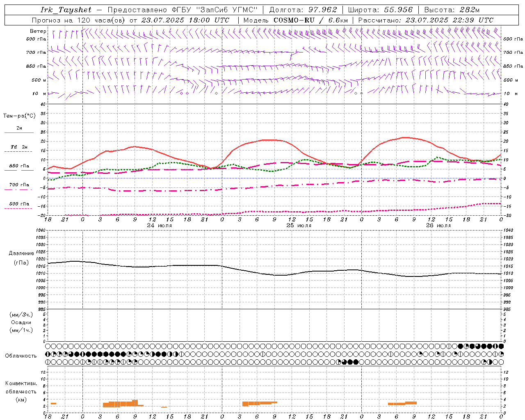Click the 2м temperature legend entry above Td

coord(19,128)
